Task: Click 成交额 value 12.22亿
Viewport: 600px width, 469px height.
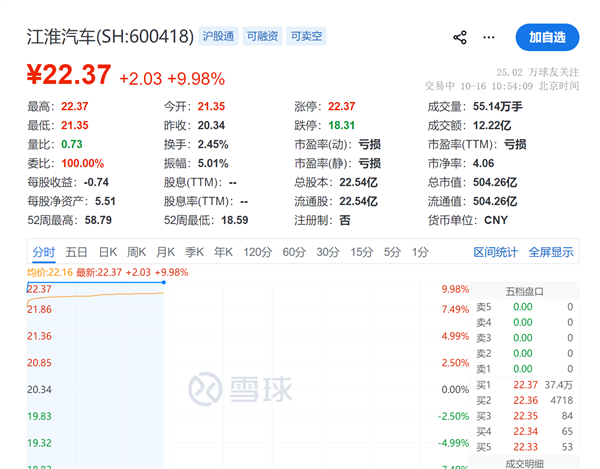Action: tap(492, 125)
